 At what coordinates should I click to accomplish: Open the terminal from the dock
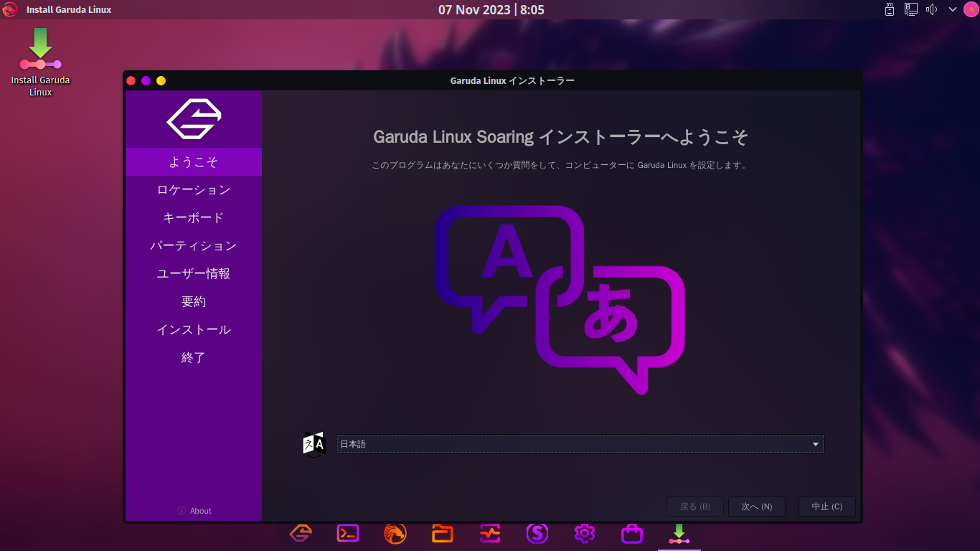348,533
